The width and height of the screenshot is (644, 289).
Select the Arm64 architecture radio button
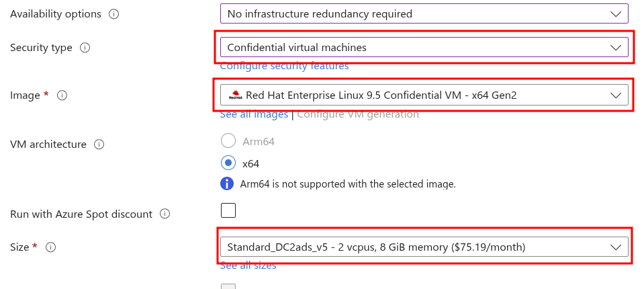[x=228, y=140]
